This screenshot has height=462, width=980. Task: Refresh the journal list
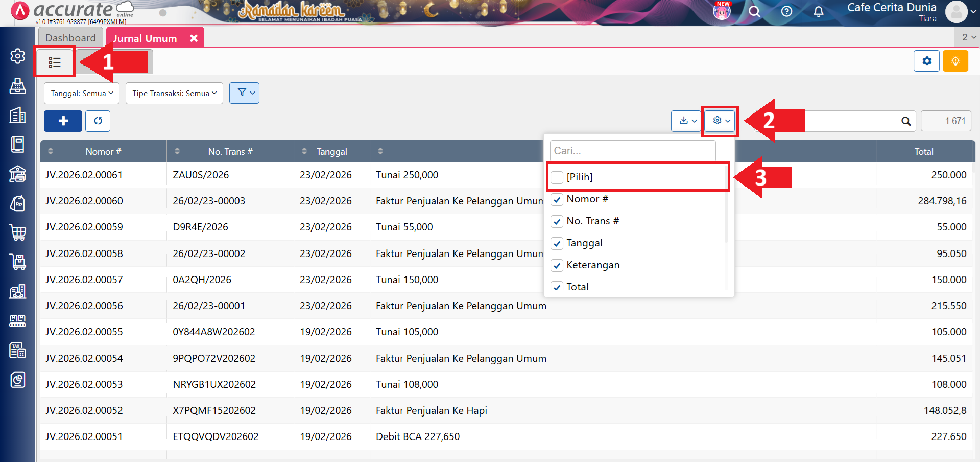click(98, 121)
